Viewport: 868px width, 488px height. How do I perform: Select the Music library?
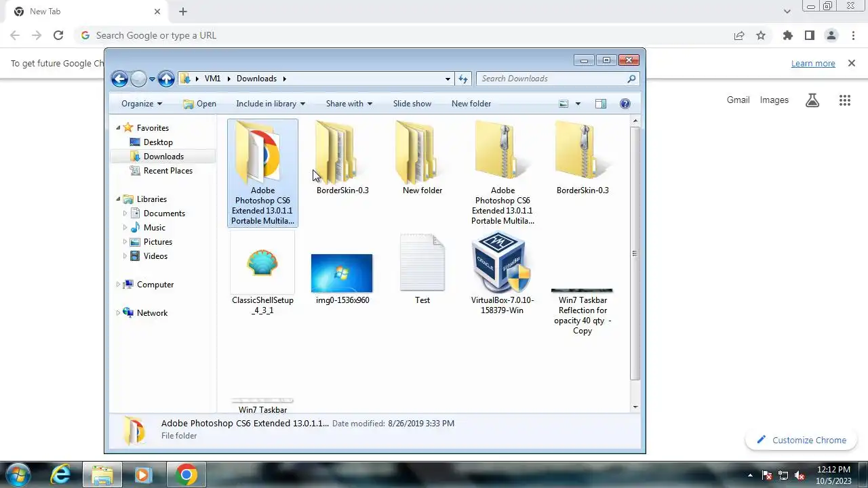(x=154, y=228)
